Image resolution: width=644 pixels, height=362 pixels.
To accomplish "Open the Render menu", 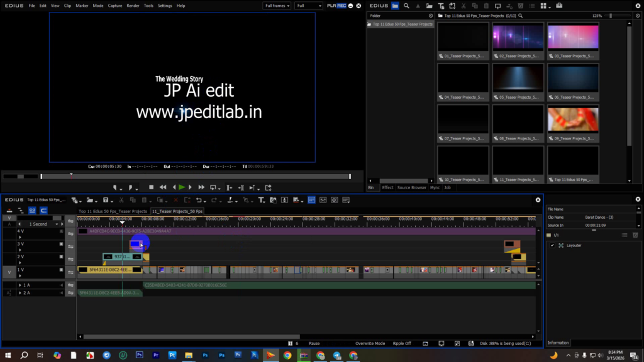I will (x=133, y=6).
